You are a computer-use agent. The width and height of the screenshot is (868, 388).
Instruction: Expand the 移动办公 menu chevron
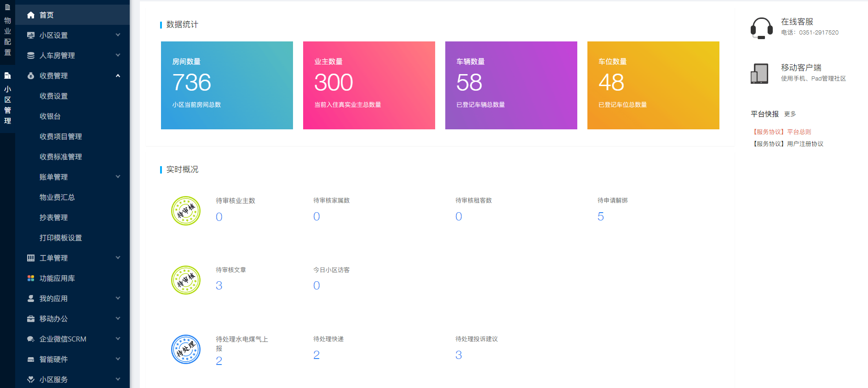(118, 319)
